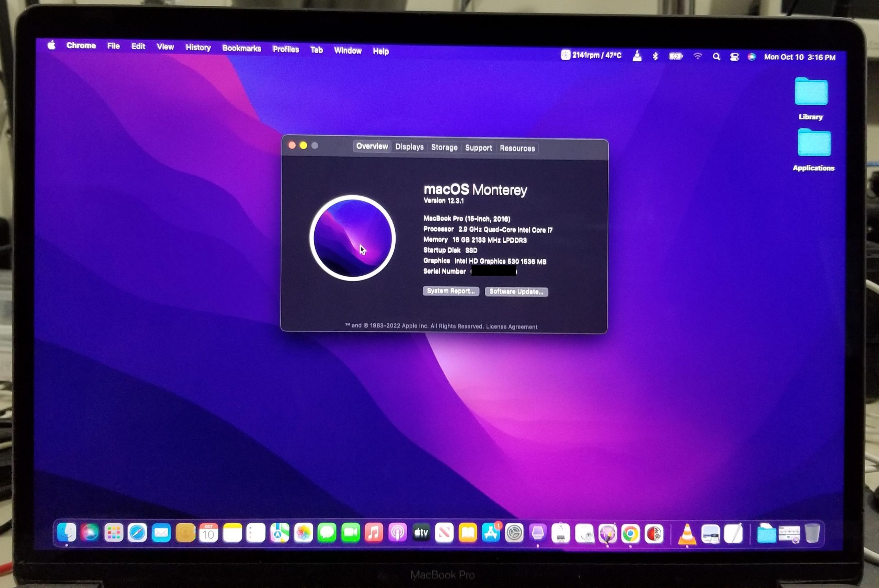This screenshot has height=588, width=879.
Task: Switch to the Displays tab
Action: click(409, 147)
